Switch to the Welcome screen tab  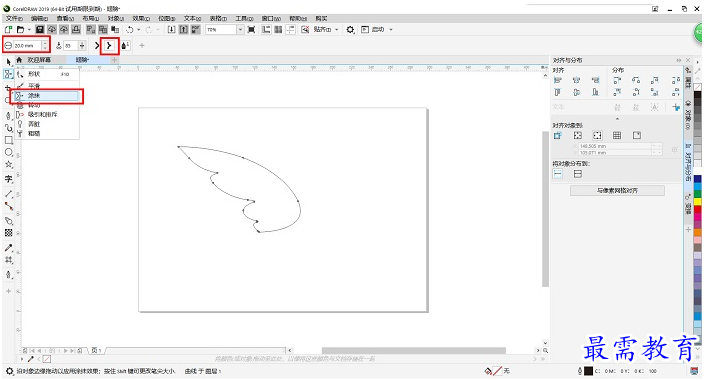(x=39, y=60)
